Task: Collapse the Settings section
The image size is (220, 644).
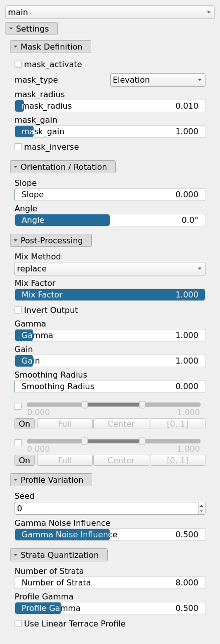Action: click(x=32, y=29)
